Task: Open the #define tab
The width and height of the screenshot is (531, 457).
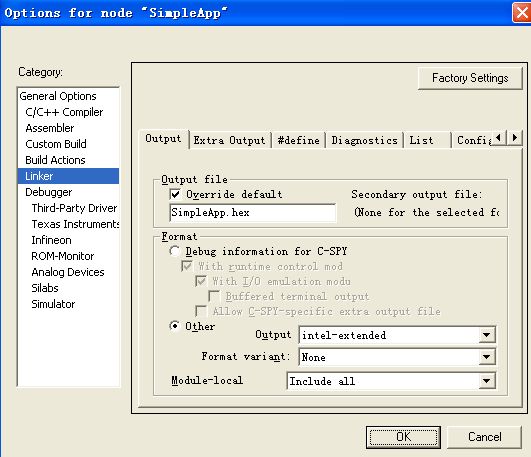Action: (299, 140)
